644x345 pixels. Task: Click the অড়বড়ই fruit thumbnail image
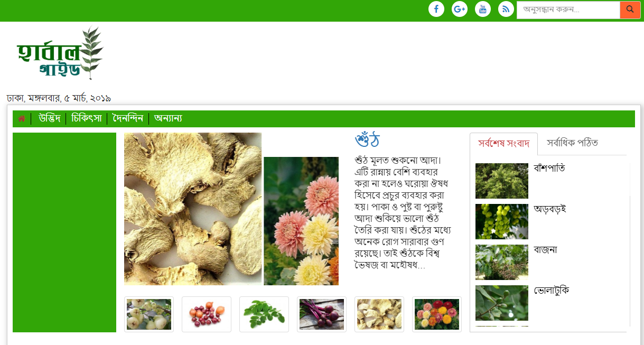click(502, 221)
